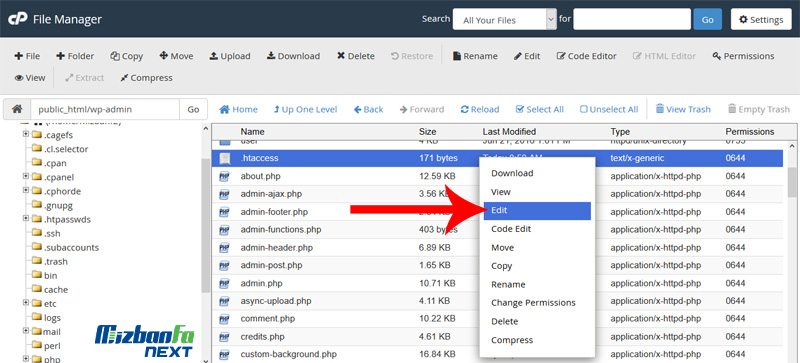Select the cache folder in tree
Screen dimensions: 800x363
click(x=56, y=289)
